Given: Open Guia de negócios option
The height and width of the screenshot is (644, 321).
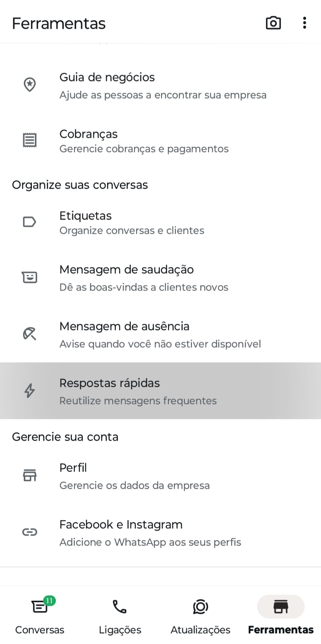Looking at the screenshot, I should click(x=163, y=86).
